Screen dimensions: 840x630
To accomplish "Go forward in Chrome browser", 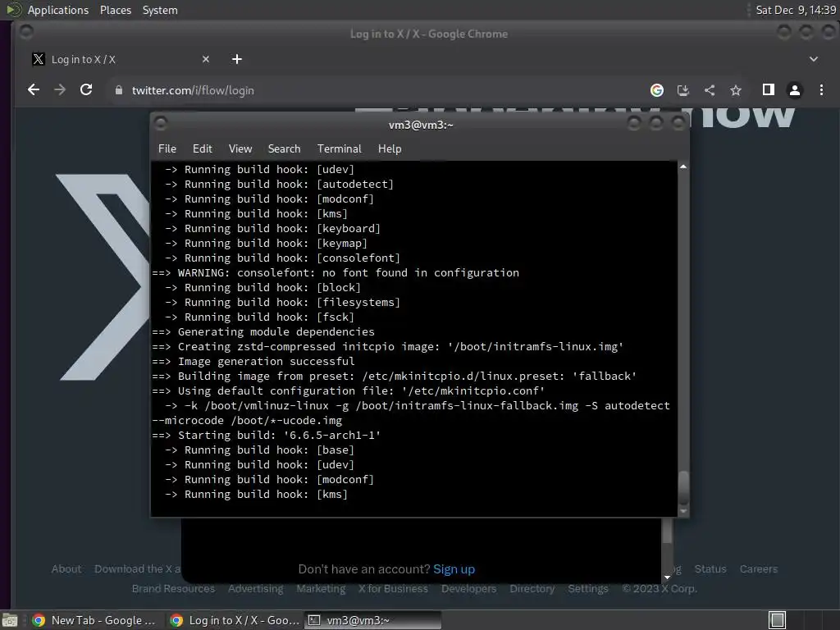I will [60, 90].
